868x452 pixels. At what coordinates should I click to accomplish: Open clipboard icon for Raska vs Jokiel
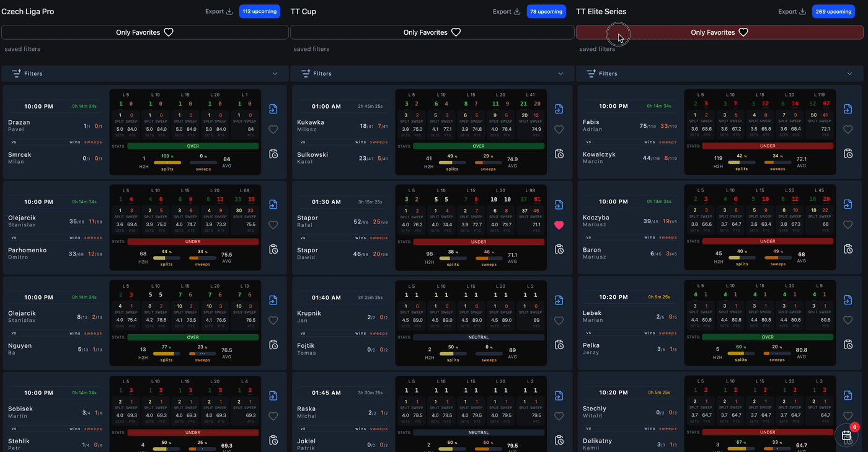pyautogui.click(x=559, y=440)
